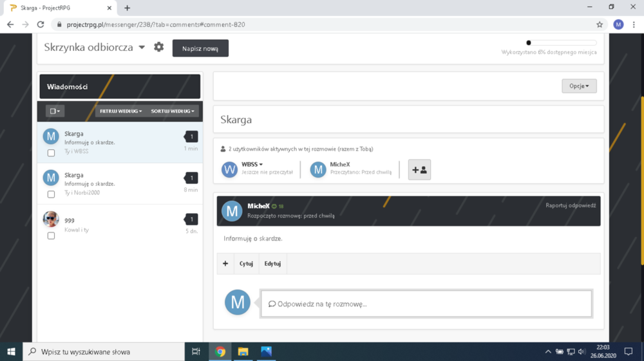Click Windows search box
Image resolution: width=644 pixels, height=361 pixels.
tap(104, 351)
